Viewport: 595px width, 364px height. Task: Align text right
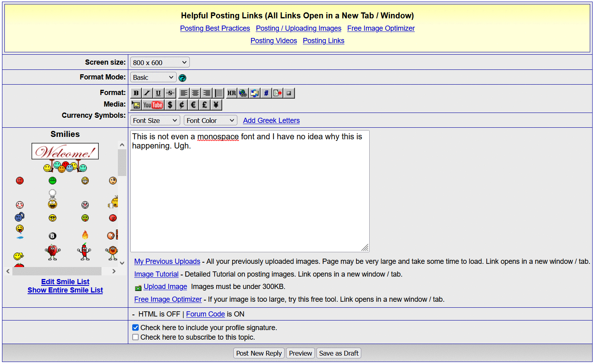[x=207, y=93]
